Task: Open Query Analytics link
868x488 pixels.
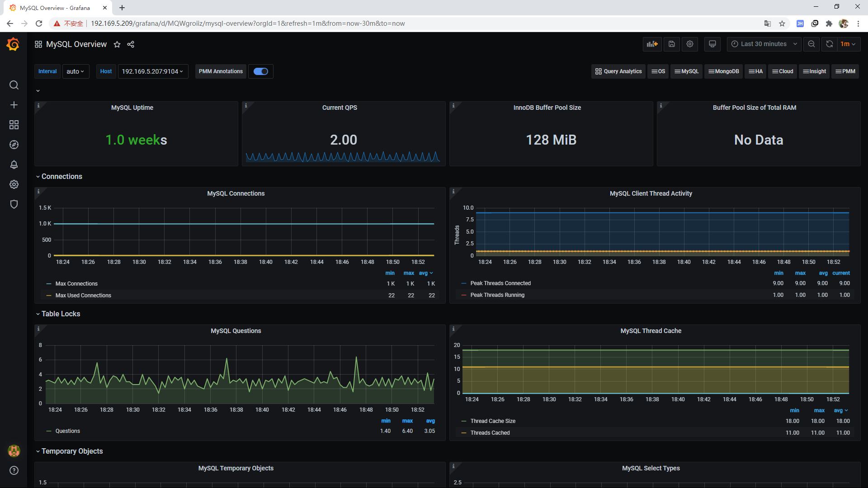Action: pyautogui.click(x=618, y=71)
